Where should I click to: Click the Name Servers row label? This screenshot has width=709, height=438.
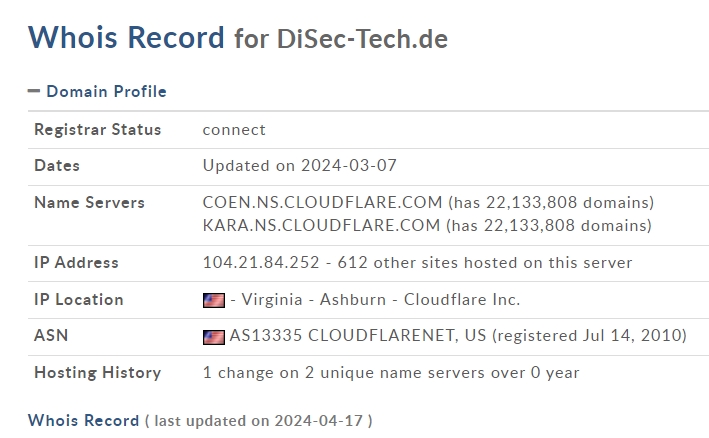tap(90, 203)
